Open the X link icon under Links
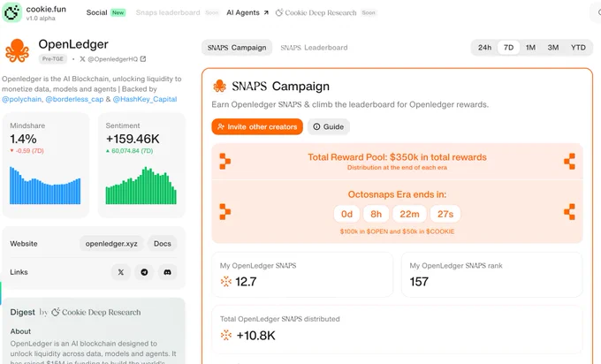 (x=121, y=272)
